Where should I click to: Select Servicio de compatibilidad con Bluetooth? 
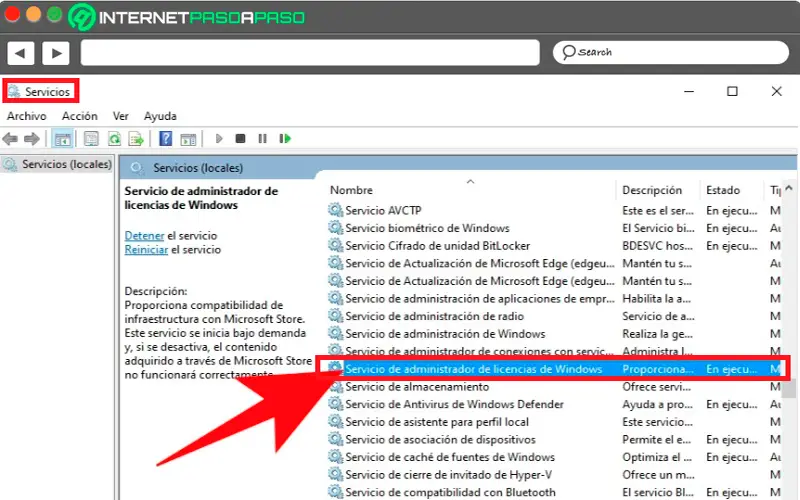[554, 492]
